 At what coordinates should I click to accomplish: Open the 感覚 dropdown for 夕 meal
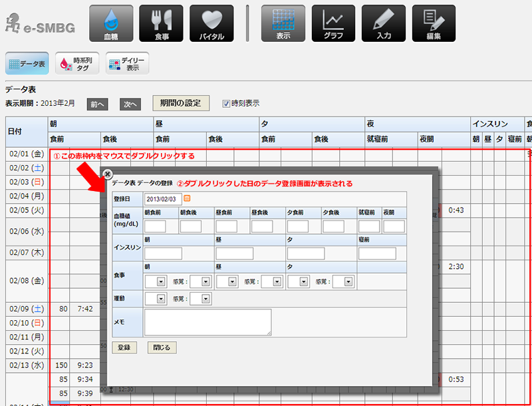pos(346,282)
